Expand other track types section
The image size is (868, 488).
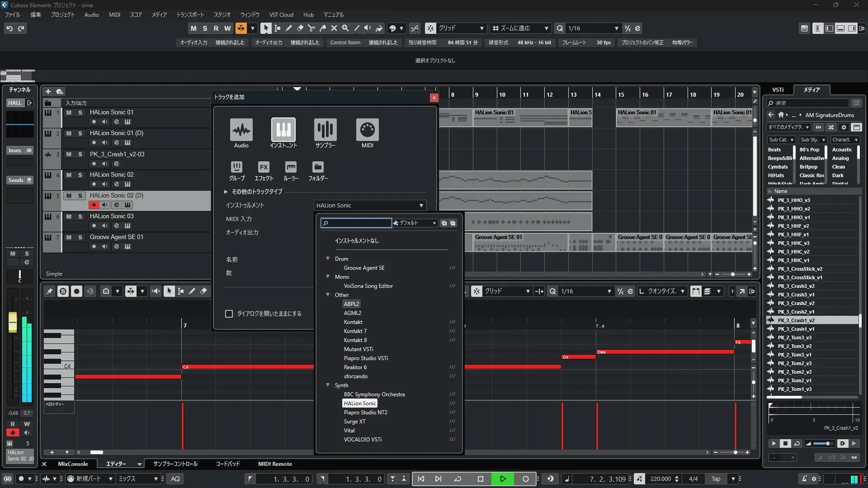226,192
